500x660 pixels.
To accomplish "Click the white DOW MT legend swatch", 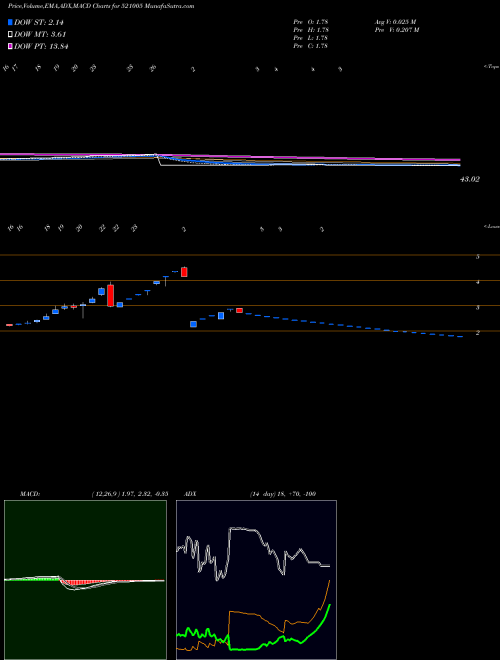I will click(10, 35).
